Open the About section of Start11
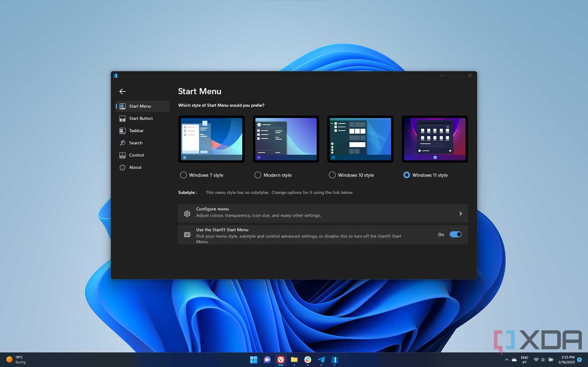The image size is (588, 367). pos(135,167)
